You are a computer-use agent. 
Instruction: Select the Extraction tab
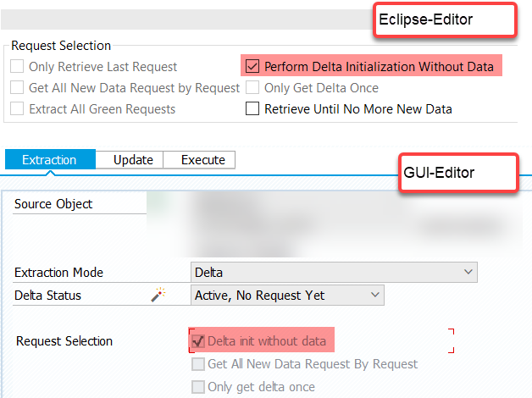(x=50, y=159)
